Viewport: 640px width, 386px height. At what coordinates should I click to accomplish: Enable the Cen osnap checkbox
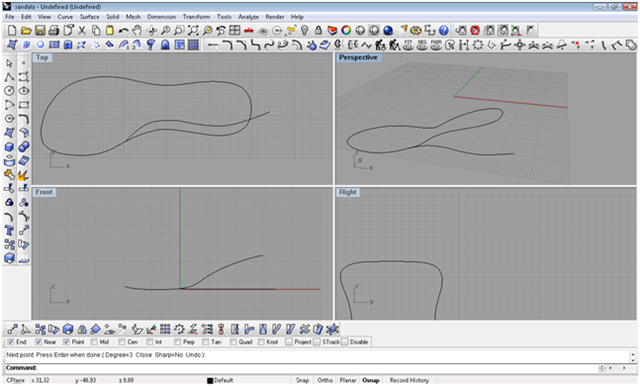tap(122, 342)
